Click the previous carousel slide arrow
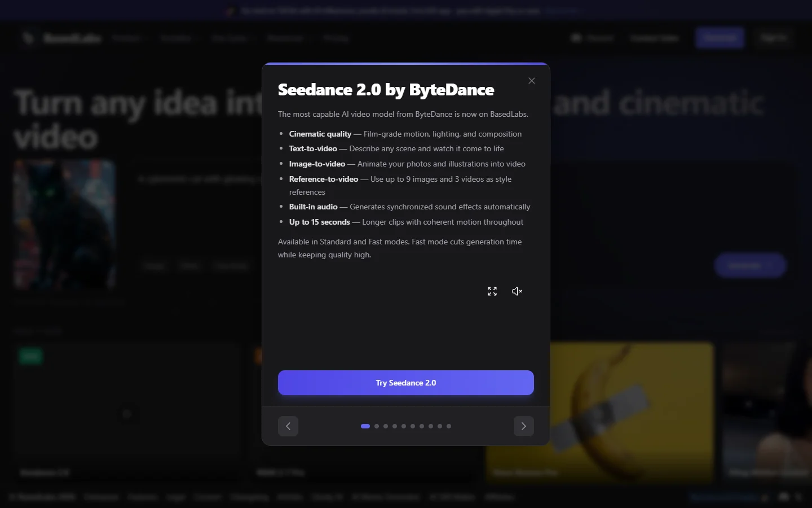Image resolution: width=812 pixels, height=508 pixels. pos(288,426)
